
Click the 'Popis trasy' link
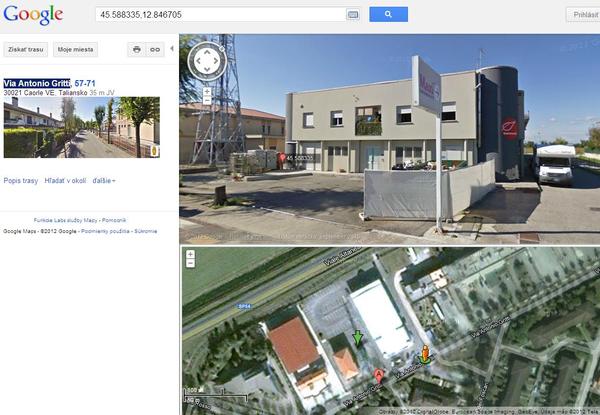click(x=21, y=181)
